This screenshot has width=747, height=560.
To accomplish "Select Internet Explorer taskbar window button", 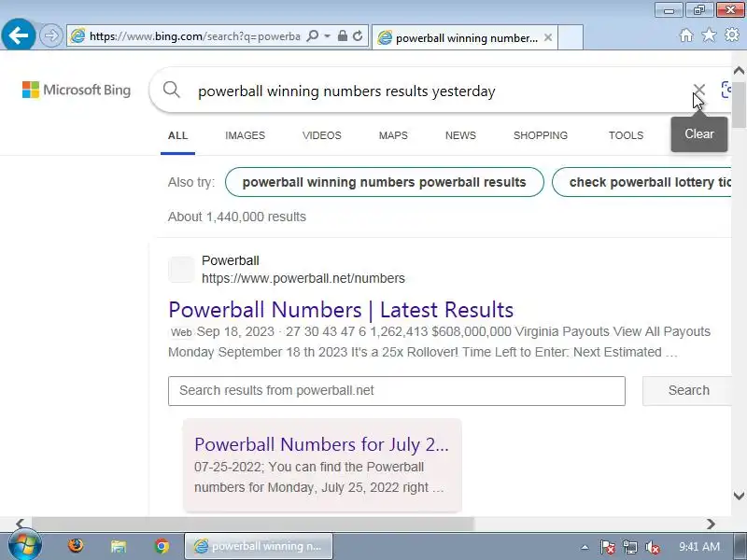I will click(259, 546).
